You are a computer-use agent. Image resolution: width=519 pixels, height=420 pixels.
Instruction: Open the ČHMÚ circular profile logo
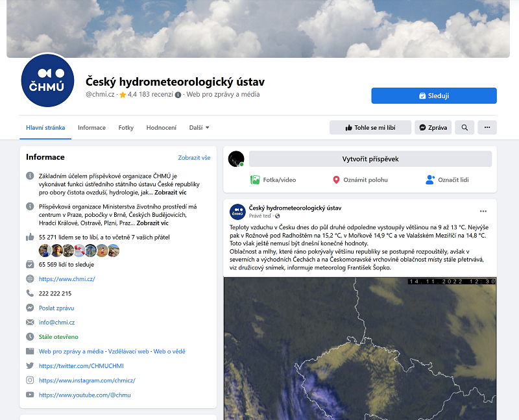(x=47, y=81)
